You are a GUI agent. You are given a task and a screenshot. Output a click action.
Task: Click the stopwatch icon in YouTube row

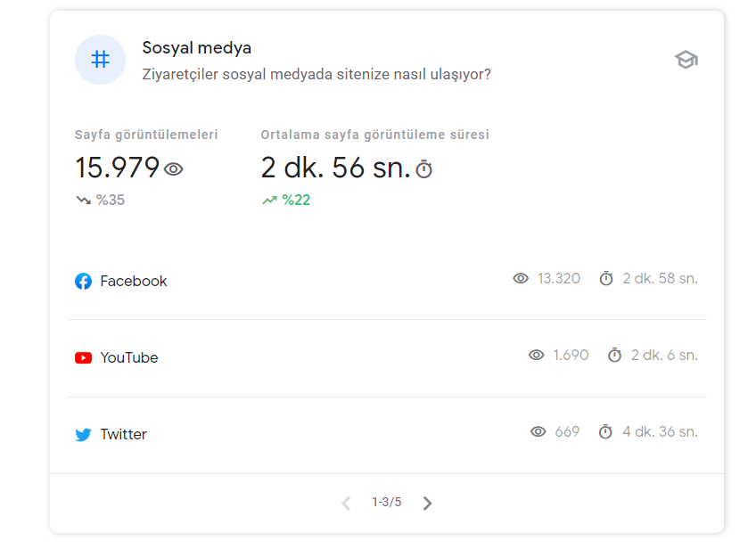pyautogui.click(x=615, y=355)
